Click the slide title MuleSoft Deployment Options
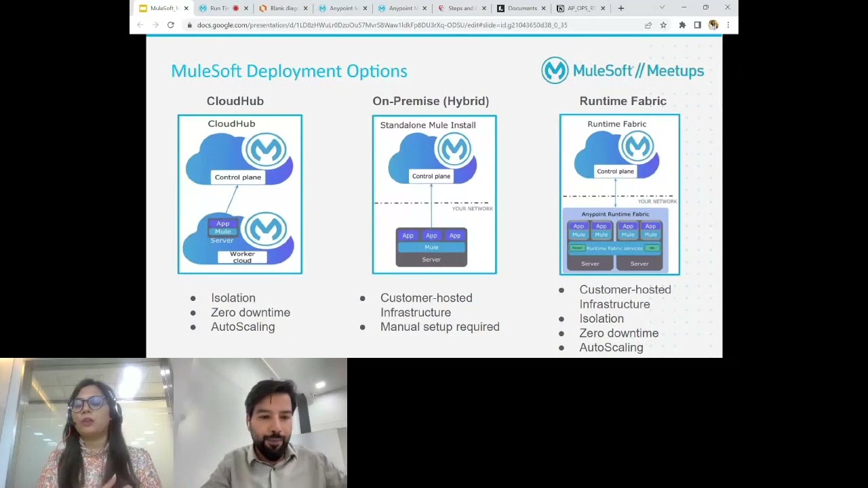868x488 pixels. [289, 71]
